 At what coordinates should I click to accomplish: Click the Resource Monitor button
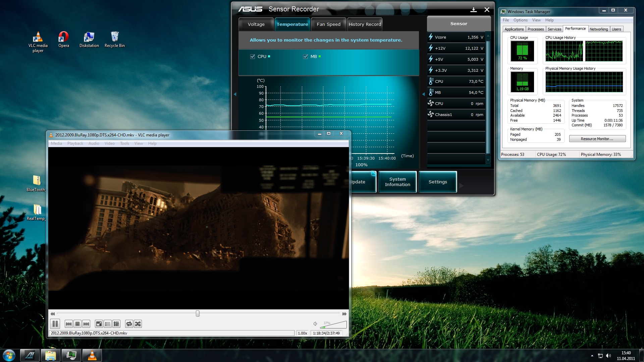tap(597, 139)
